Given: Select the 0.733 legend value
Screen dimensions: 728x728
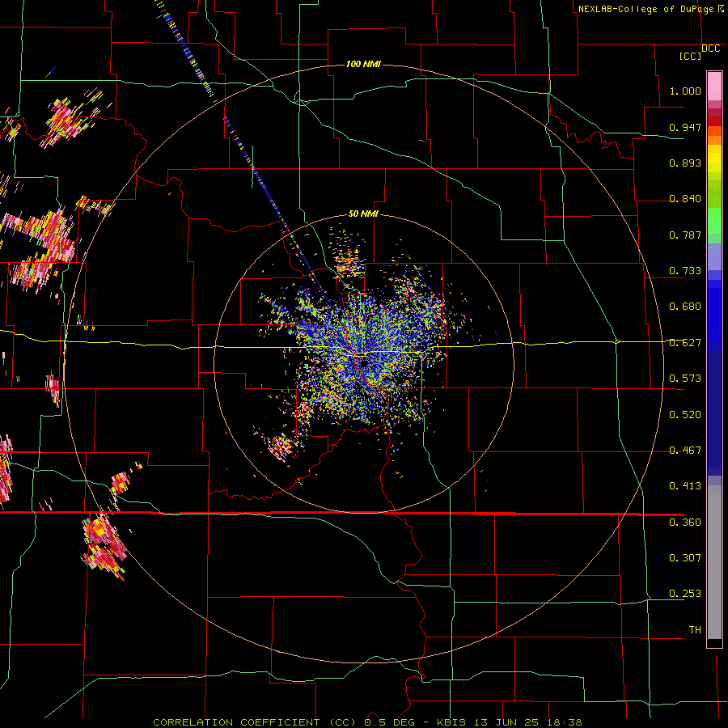Looking at the screenshot, I should pos(685,271).
